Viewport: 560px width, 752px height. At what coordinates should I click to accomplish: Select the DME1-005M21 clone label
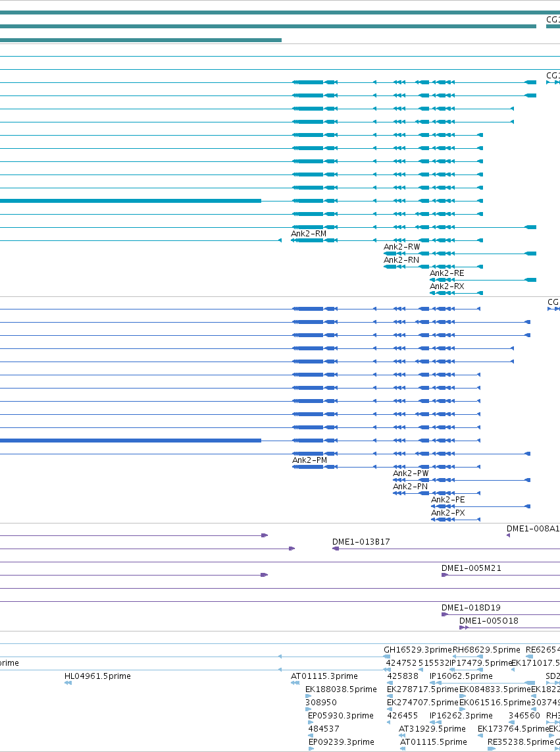pyautogui.click(x=471, y=568)
